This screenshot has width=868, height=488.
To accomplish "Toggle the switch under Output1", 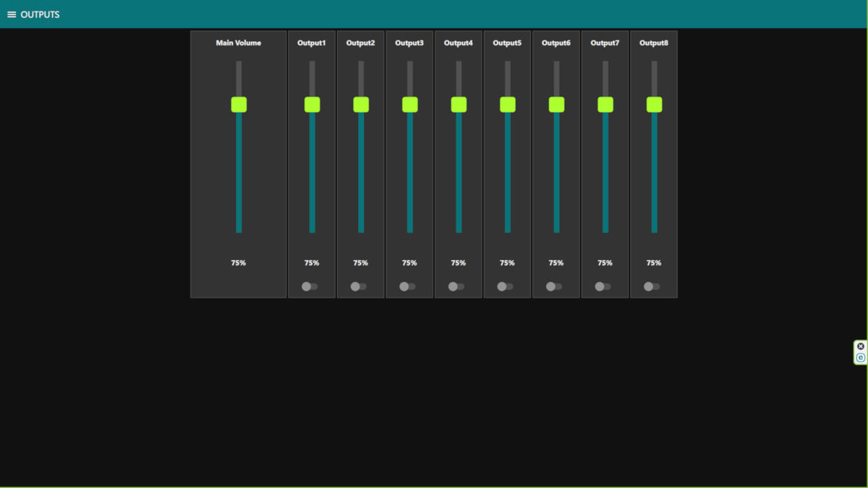I will tap(311, 286).
